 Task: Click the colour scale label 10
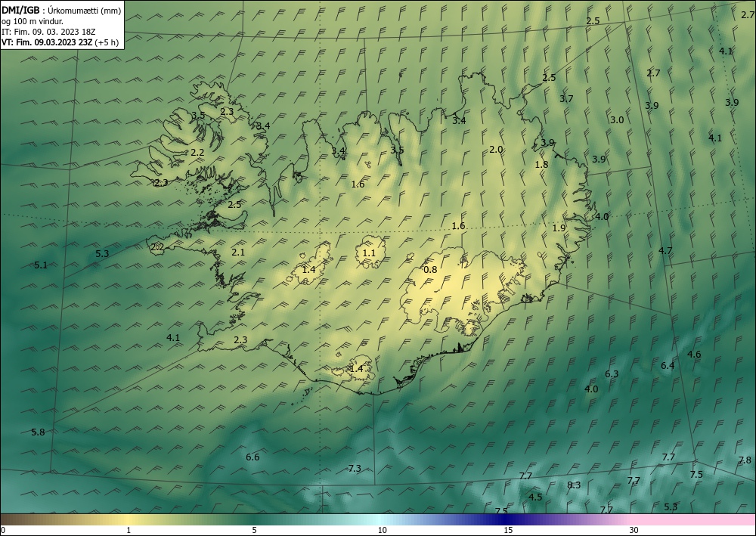click(x=382, y=531)
